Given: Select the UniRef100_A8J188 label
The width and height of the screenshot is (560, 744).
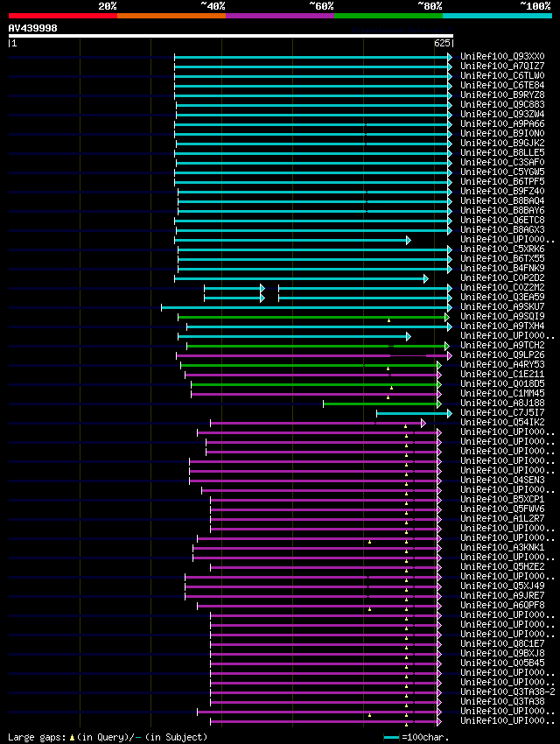Looking at the screenshot, I should (x=502, y=404).
